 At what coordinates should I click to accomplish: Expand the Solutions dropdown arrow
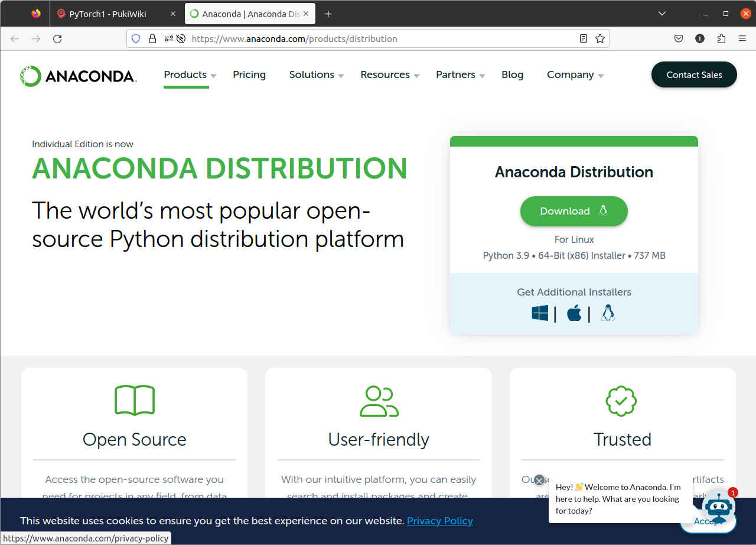click(341, 76)
